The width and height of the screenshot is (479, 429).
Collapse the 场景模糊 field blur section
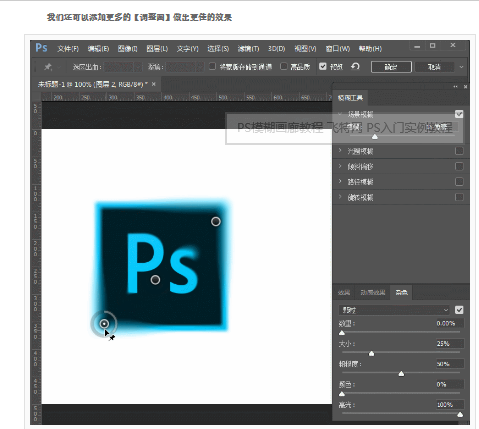tap(340, 114)
